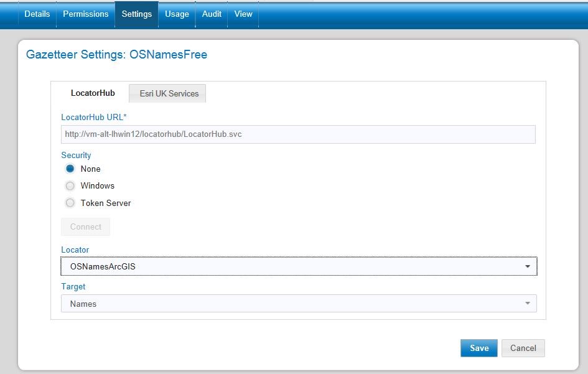This screenshot has width=588, height=374.
Task: Select the None security option
Action: click(x=70, y=169)
